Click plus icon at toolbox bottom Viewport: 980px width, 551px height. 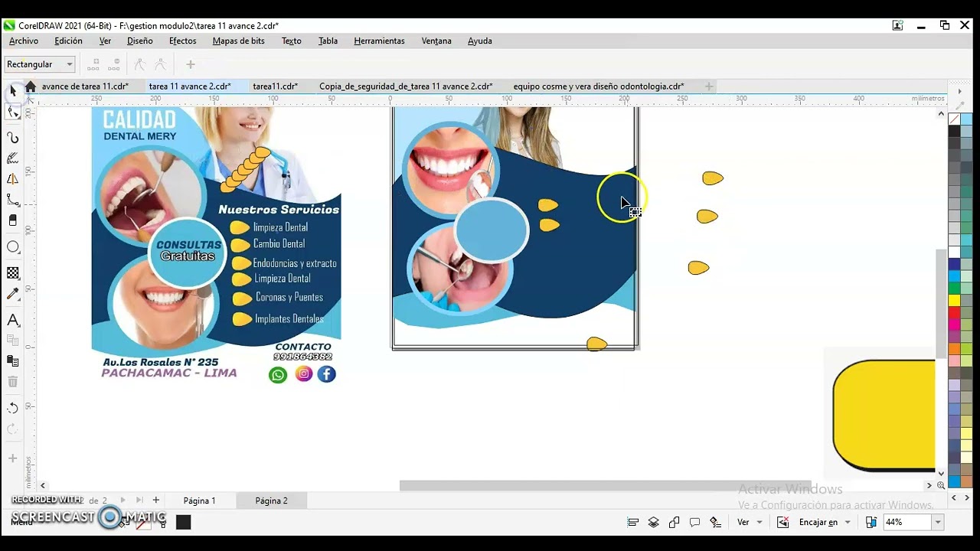(x=12, y=458)
